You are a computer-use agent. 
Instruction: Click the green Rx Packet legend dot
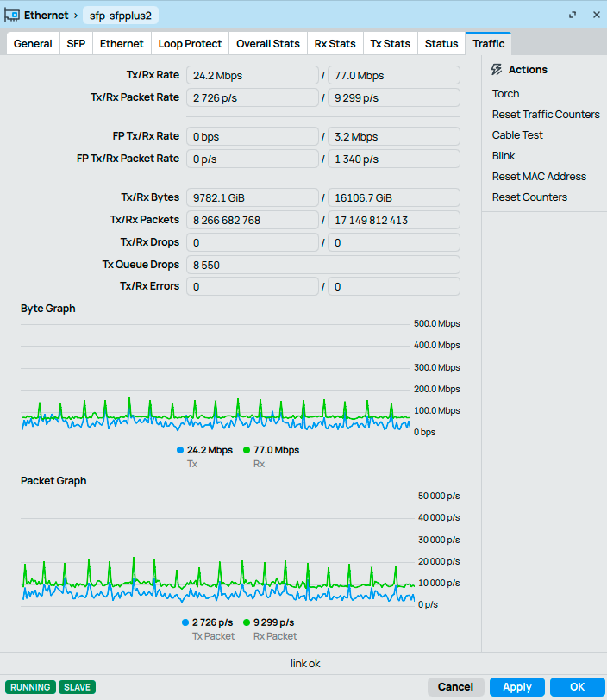coord(247,622)
